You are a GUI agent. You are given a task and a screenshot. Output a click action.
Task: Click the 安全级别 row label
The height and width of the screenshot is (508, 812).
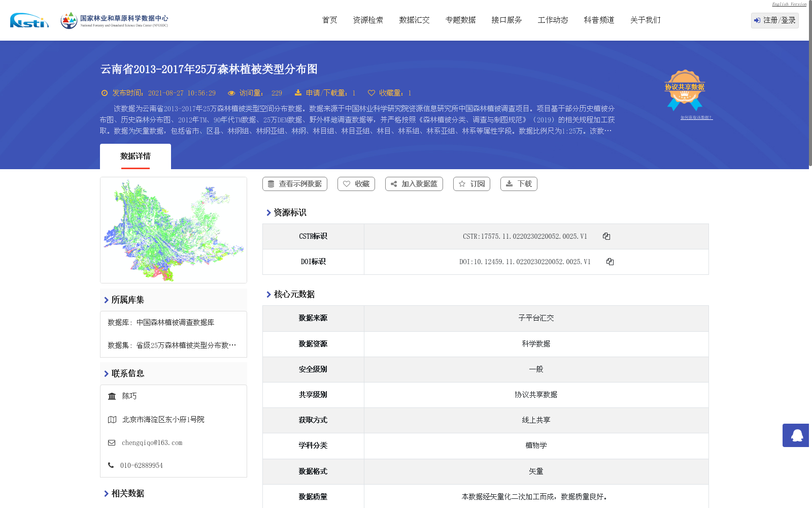pos(313,369)
